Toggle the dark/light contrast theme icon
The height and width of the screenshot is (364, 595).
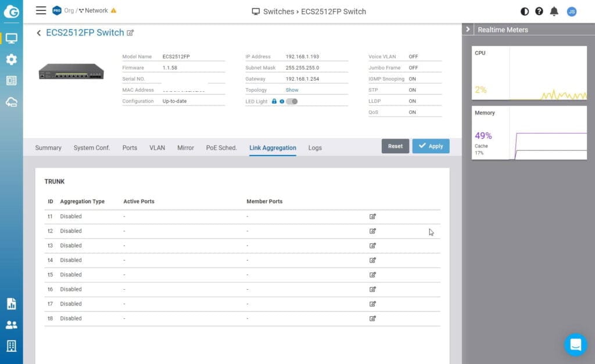tap(525, 11)
